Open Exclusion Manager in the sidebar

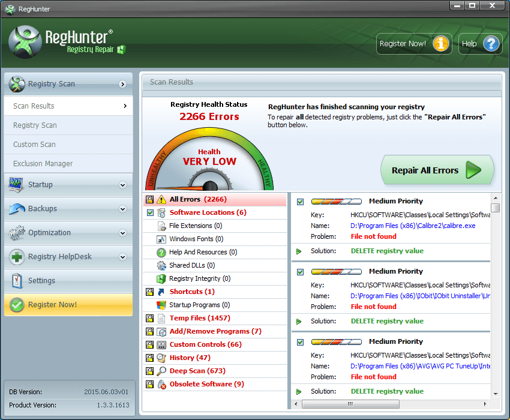pos(68,164)
